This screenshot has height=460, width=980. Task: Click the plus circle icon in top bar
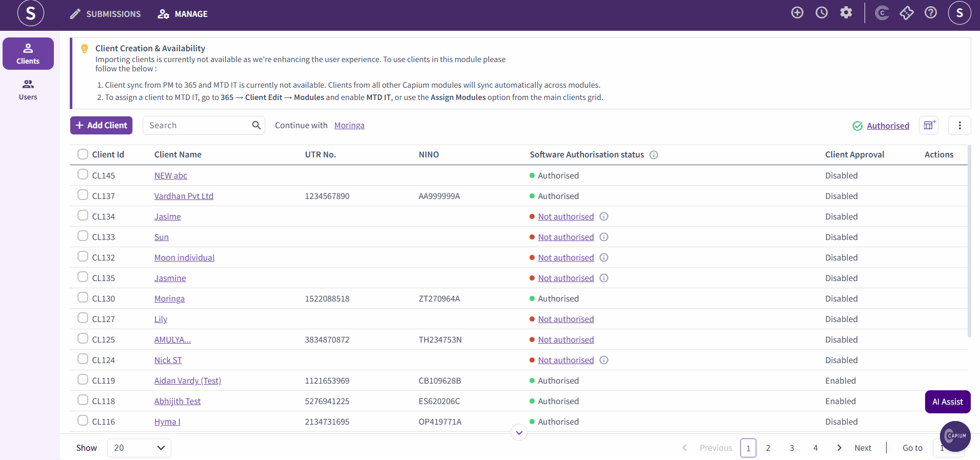(797, 13)
